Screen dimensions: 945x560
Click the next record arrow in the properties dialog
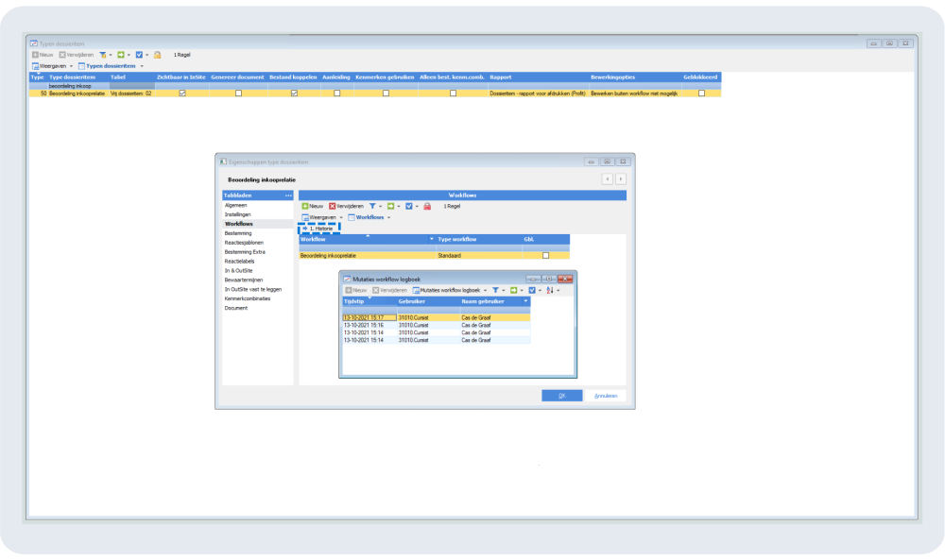620,178
